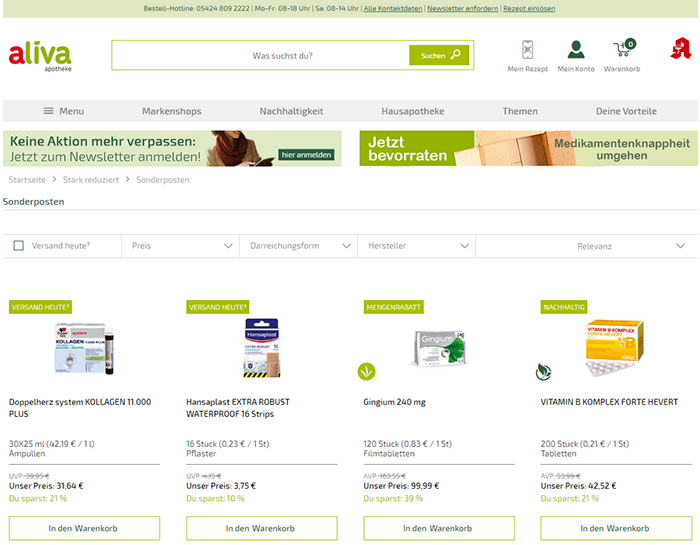Screen dimensions: 700x545
Task: Click 'Du sparst: 10 %' text
Action: [215, 499]
